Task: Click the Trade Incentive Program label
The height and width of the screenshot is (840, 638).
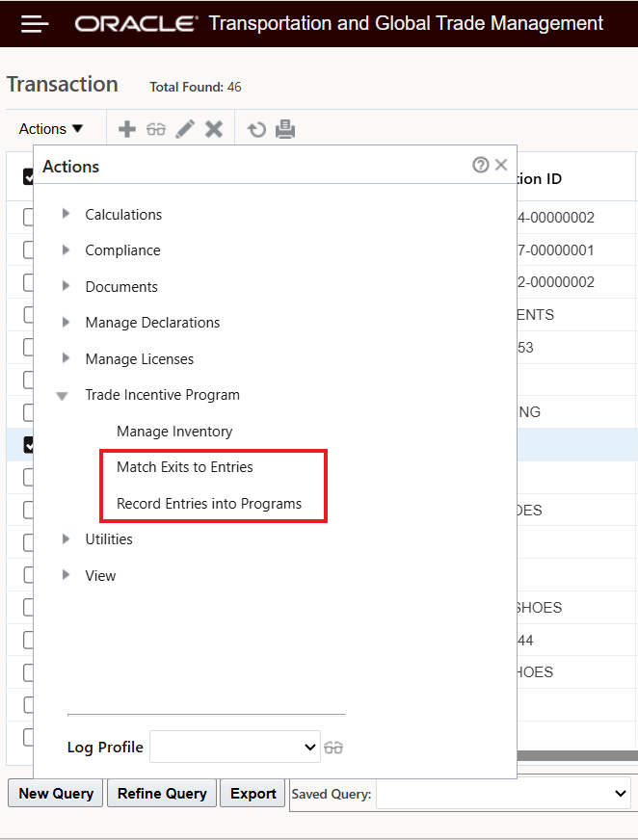Action: (x=162, y=395)
